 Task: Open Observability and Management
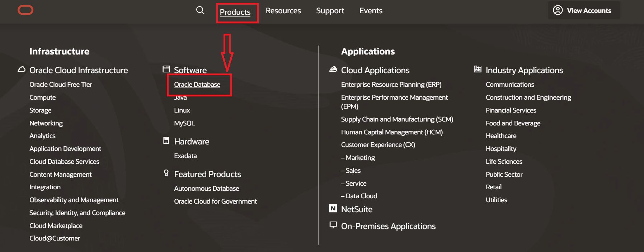coord(74,200)
